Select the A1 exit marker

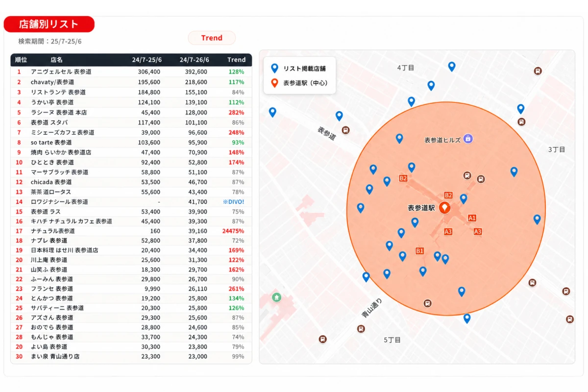click(472, 218)
